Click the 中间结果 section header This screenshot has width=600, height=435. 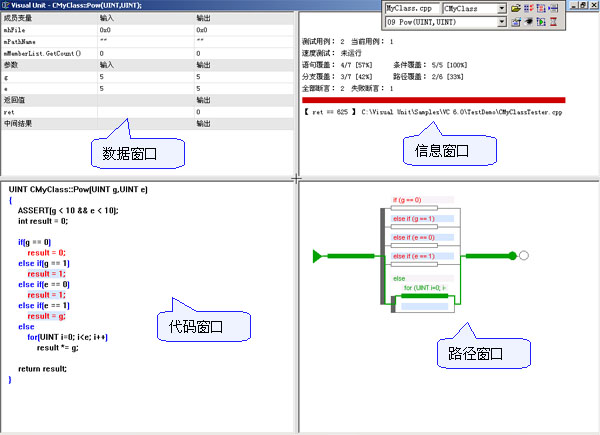point(147,124)
